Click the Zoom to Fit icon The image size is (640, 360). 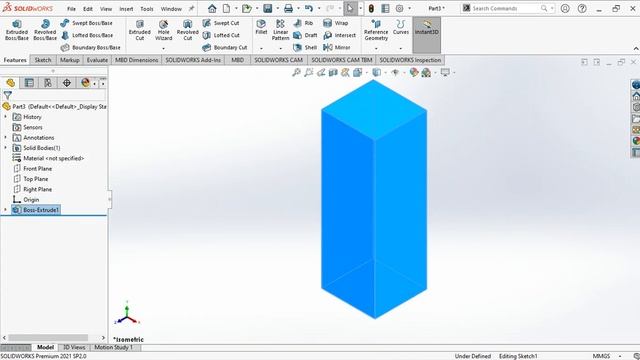pos(296,73)
